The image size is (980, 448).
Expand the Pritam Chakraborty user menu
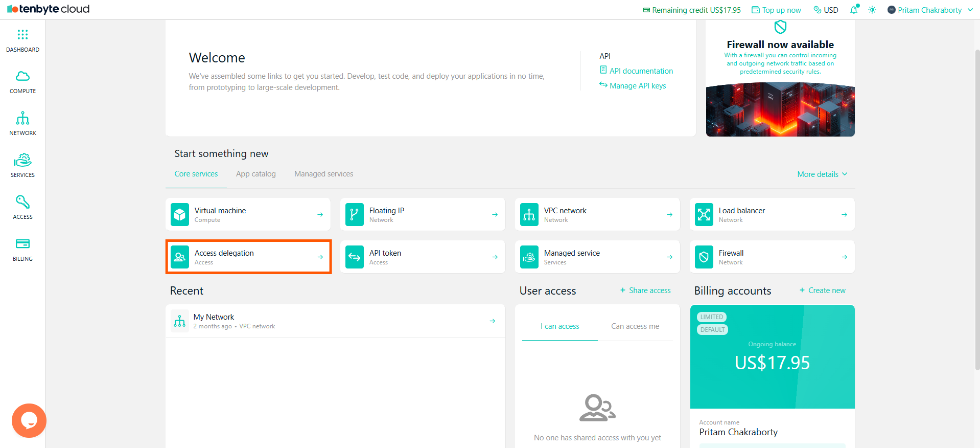click(x=930, y=10)
